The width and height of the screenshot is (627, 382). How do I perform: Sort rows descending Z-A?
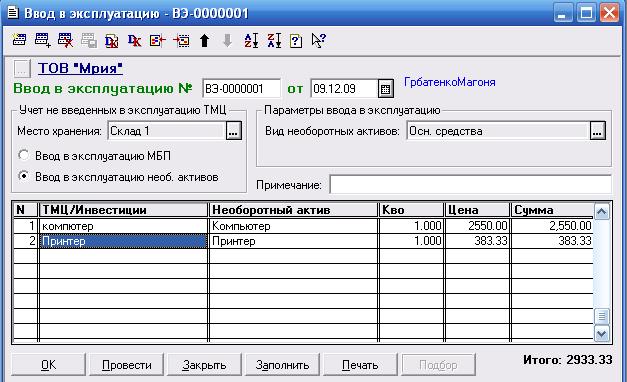click(x=274, y=40)
